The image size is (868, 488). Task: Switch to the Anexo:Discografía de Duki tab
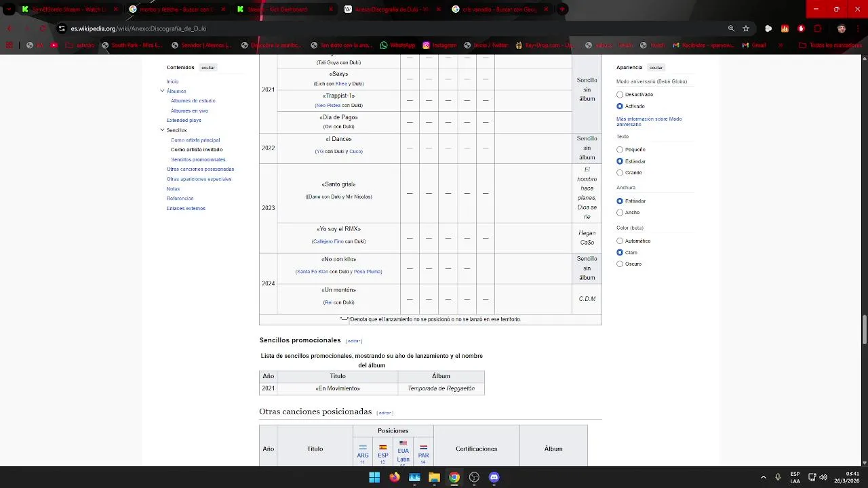[x=393, y=9]
